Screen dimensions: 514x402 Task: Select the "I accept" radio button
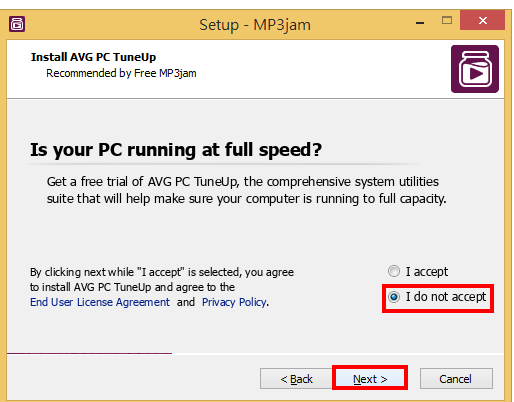pos(394,271)
